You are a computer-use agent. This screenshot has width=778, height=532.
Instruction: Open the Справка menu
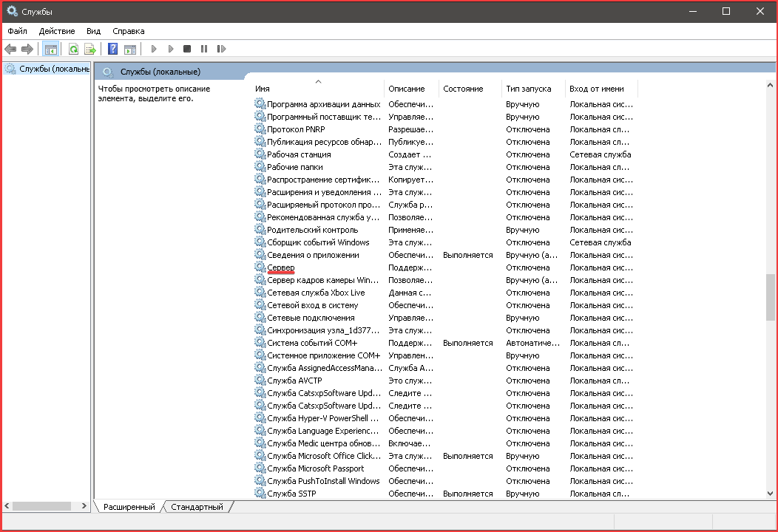tap(129, 31)
